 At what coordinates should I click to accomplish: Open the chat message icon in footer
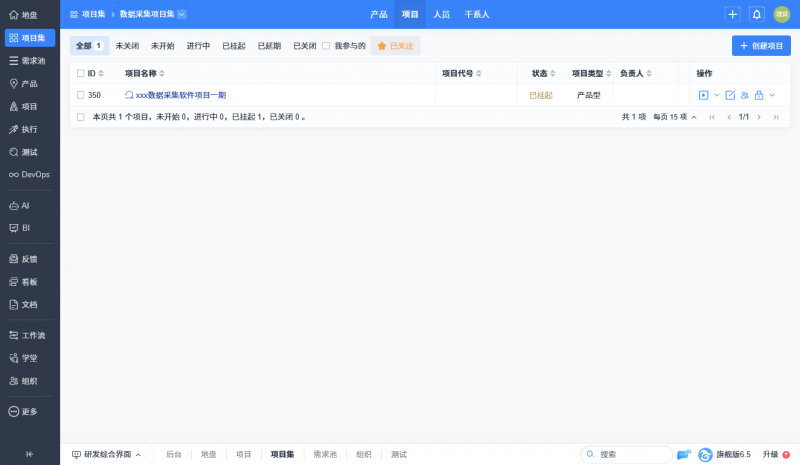684,454
